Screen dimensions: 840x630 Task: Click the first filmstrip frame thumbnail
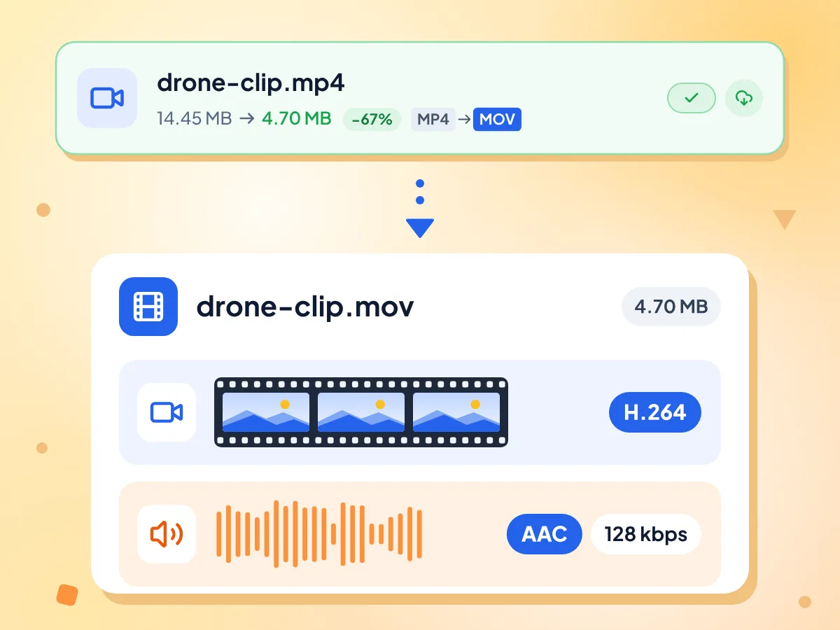coord(266,412)
